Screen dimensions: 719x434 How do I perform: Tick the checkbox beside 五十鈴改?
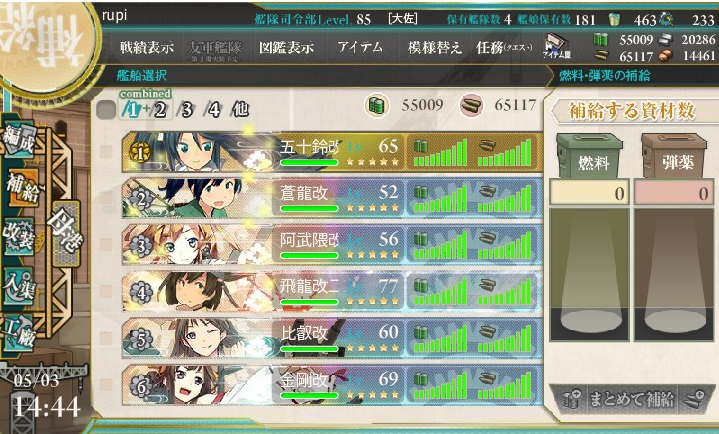106,152
